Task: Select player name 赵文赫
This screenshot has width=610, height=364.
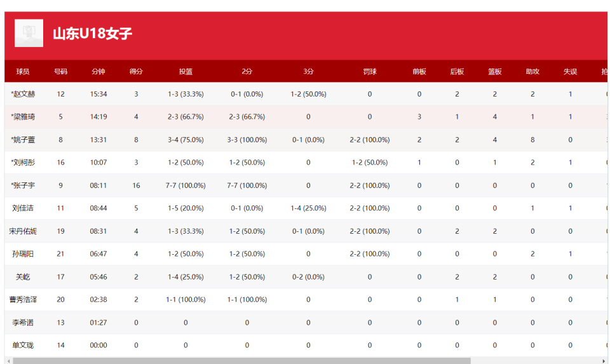Action: tap(23, 94)
